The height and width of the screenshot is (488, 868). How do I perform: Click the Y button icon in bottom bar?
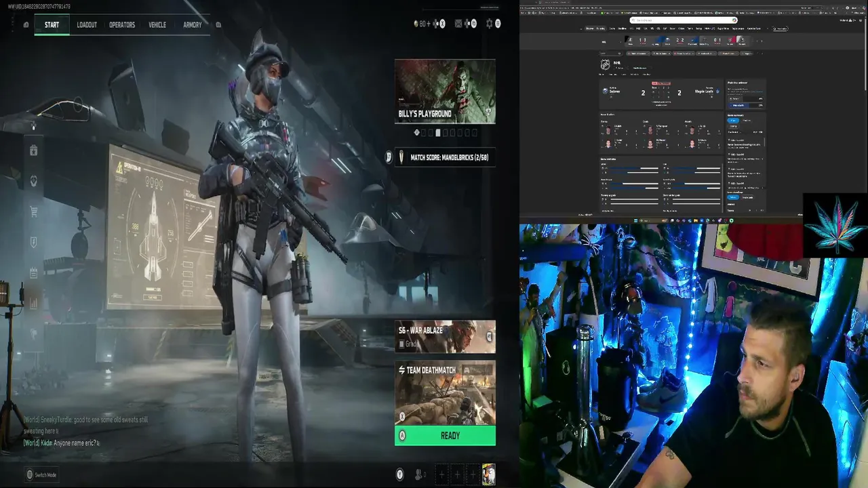400,475
